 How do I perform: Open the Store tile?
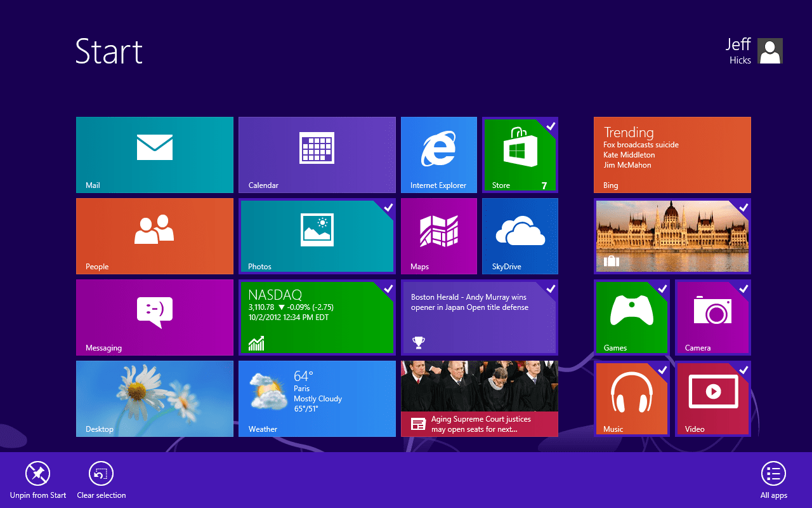(x=520, y=155)
